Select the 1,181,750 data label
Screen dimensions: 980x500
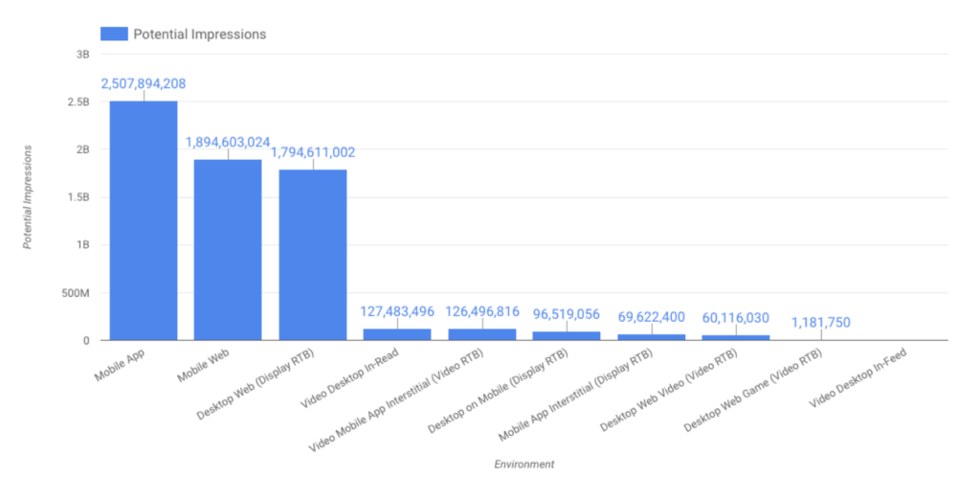820,323
